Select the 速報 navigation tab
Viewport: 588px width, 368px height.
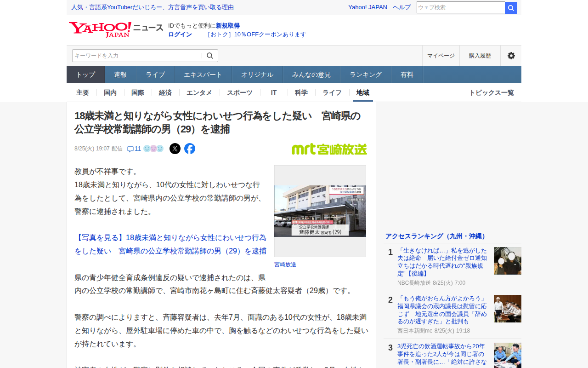(x=120, y=75)
